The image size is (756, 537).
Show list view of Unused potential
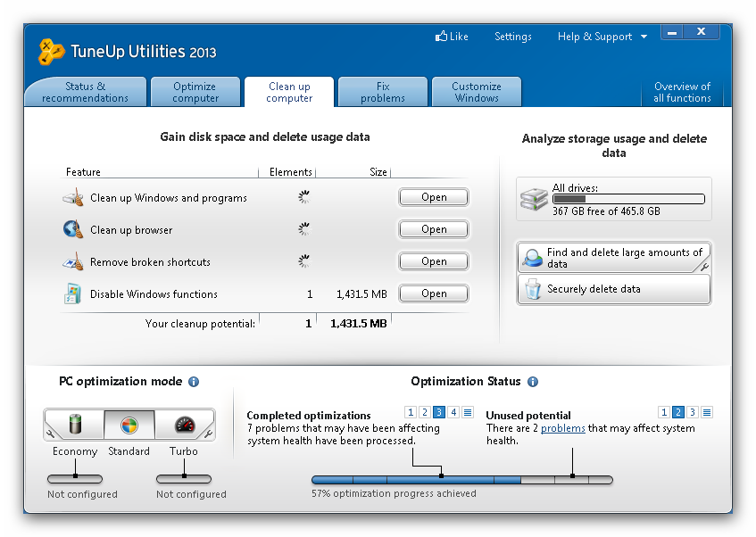[x=706, y=412]
